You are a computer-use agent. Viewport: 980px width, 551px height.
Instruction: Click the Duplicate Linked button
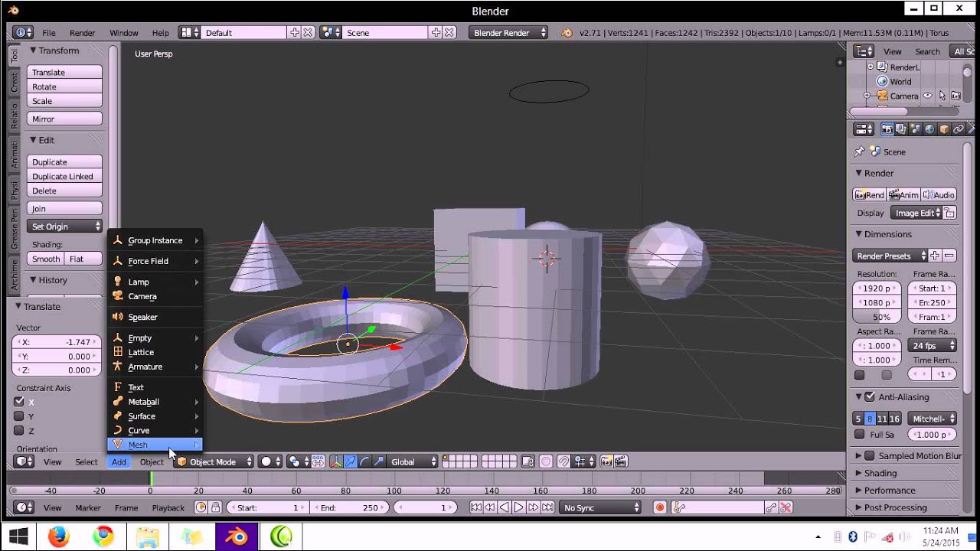coord(64,176)
